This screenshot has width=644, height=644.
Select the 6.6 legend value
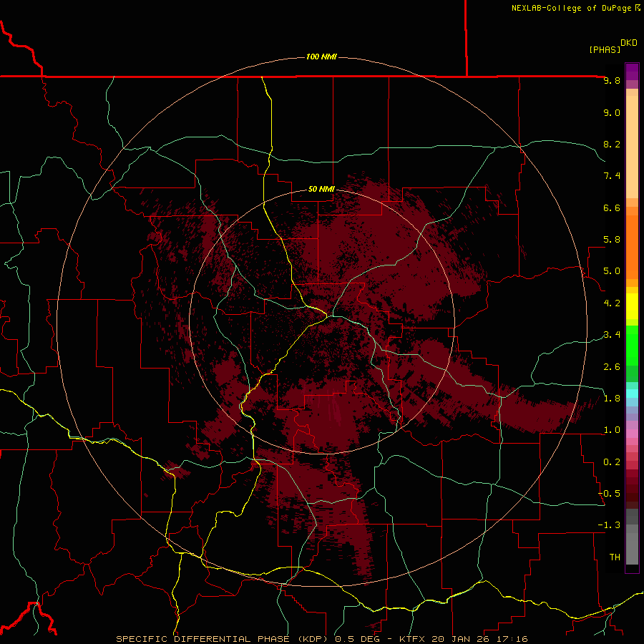612,208
